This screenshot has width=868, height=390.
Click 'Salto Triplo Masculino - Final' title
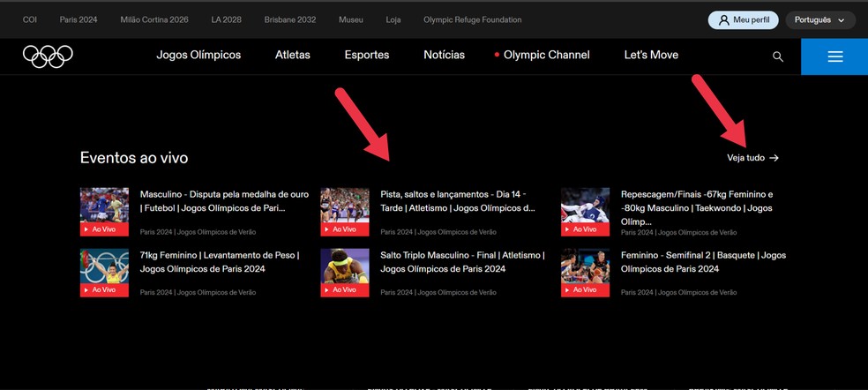tap(462, 262)
